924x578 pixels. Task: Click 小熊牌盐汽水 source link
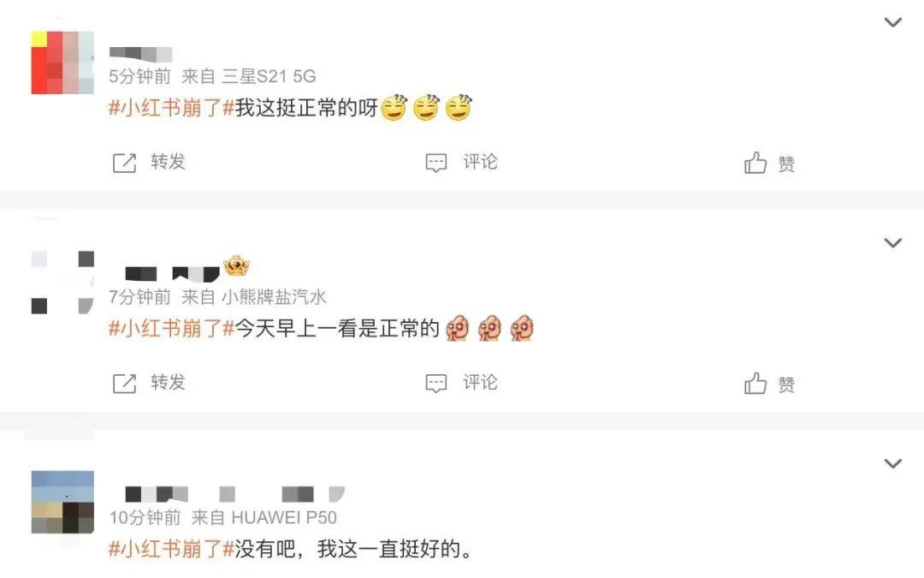(274, 296)
